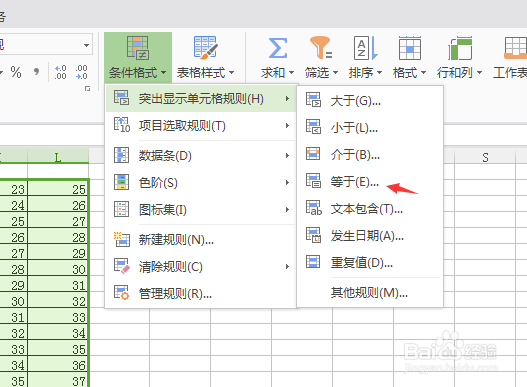The image size is (527, 387).
Task: Click cell in column L containing 34
Action: [58, 332]
